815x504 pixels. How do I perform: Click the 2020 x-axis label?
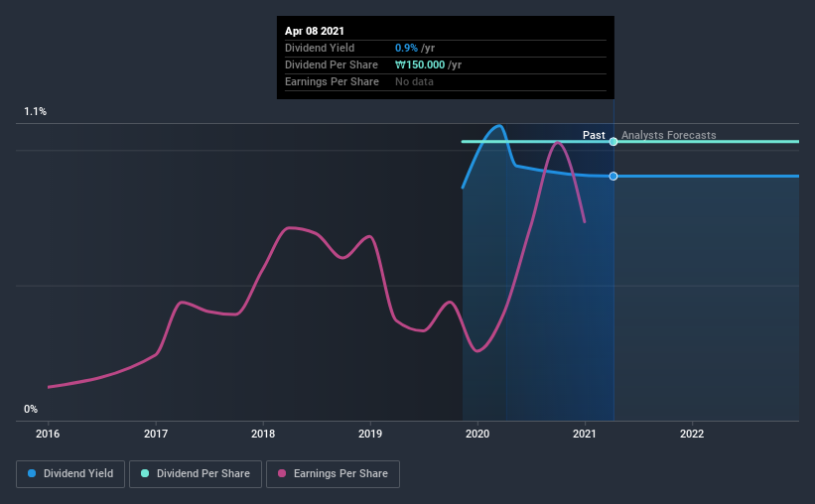click(477, 434)
